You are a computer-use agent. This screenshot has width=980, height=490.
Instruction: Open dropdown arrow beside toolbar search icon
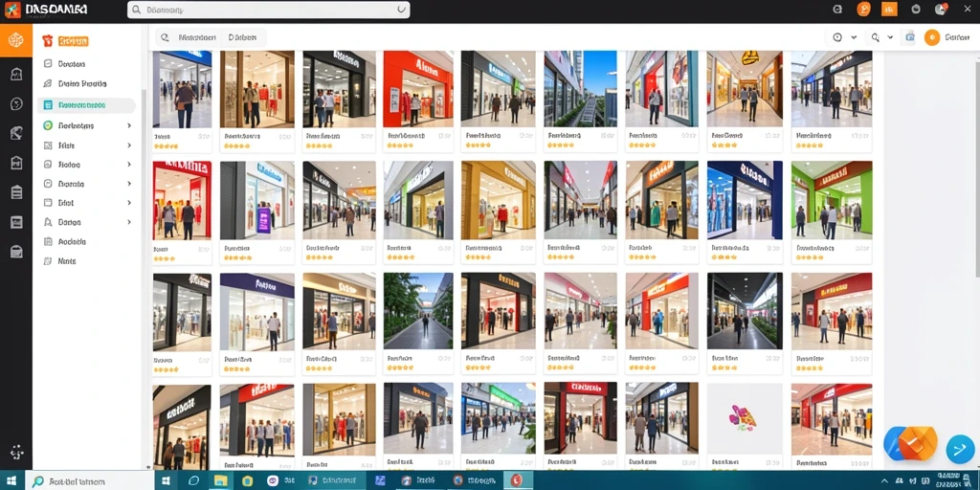click(x=890, y=37)
